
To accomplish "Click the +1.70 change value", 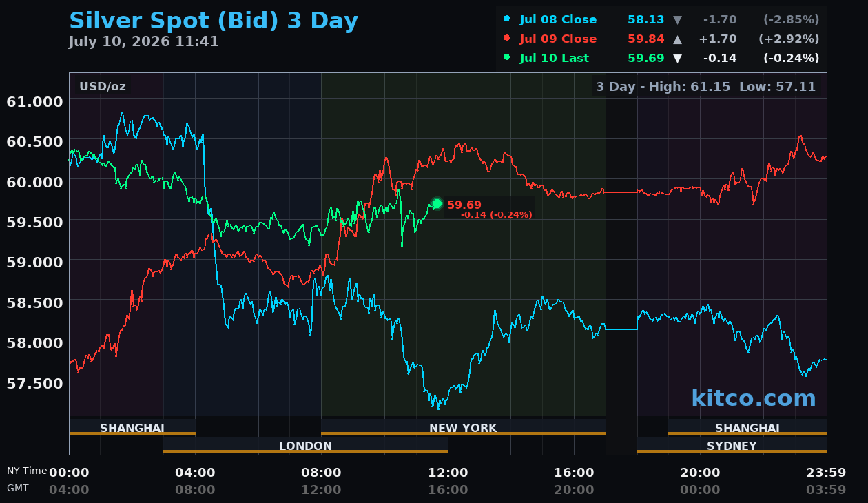I will coord(719,39).
